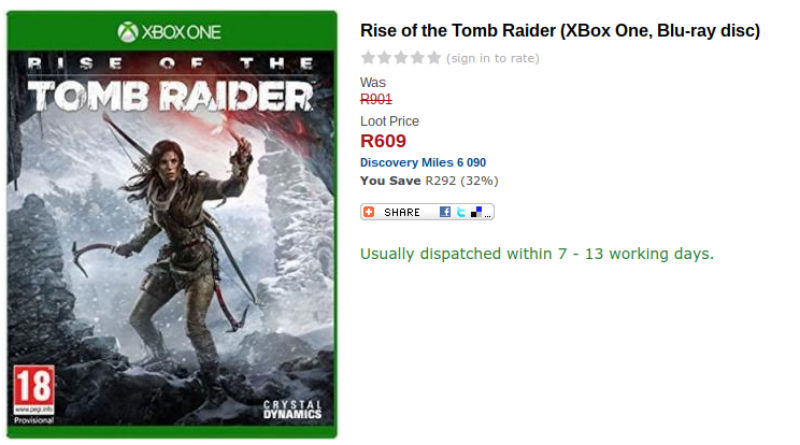Click the SHARE button label
The width and height of the screenshot is (800, 445).
point(402,212)
